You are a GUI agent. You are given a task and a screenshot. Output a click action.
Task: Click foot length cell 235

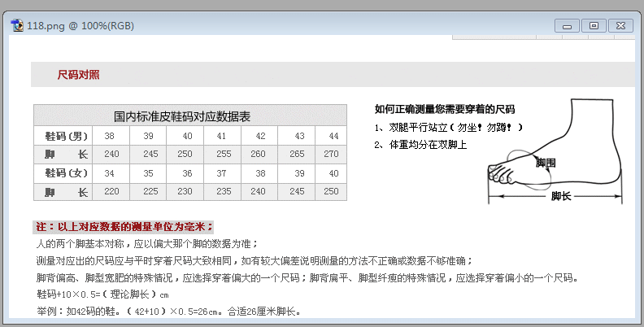point(224,191)
